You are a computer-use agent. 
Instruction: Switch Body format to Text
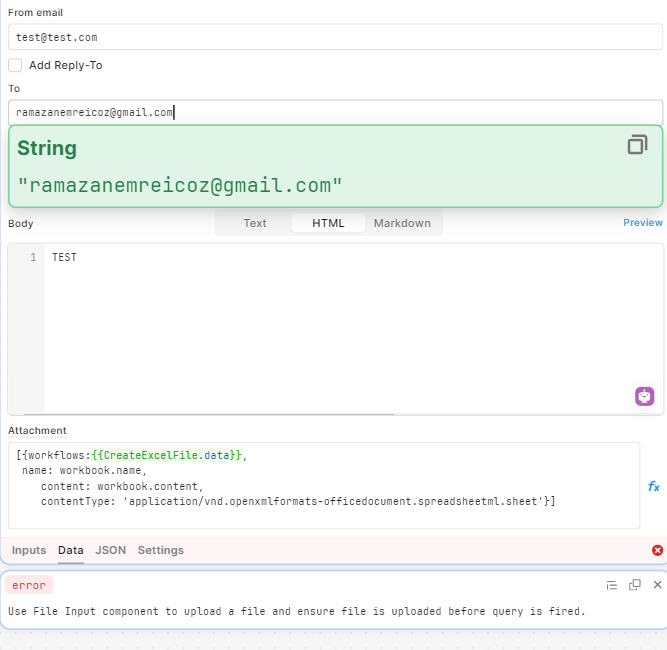(x=254, y=223)
